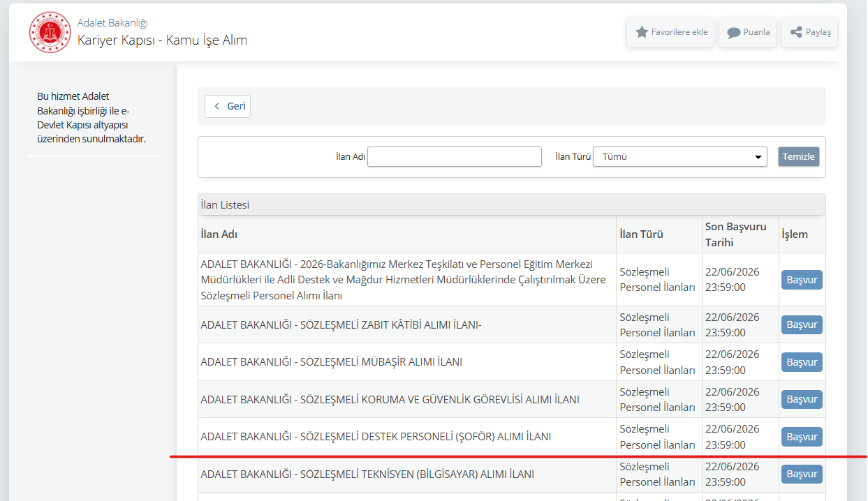Click Kariyer Kapısı - Kamu İşe Alım title

(x=162, y=40)
